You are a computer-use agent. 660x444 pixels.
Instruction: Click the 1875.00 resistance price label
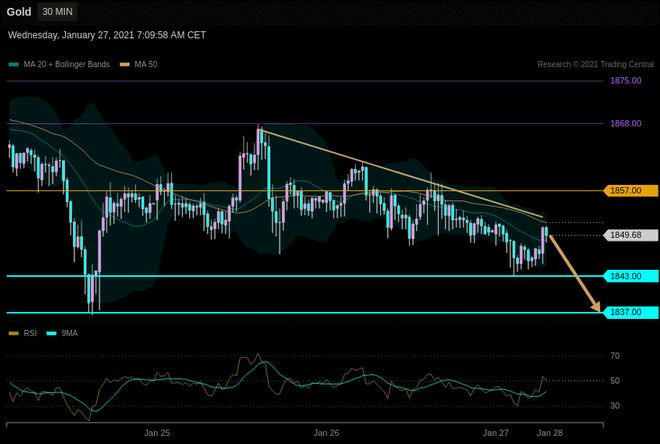(x=625, y=80)
